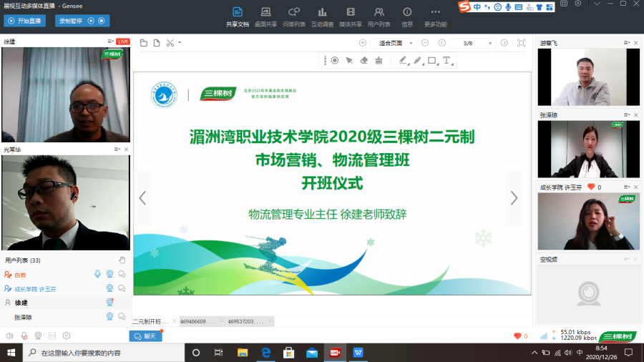Select the arrow pointer tool
Image resolution: width=644 pixels, height=362 pixels.
(x=349, y=61)
